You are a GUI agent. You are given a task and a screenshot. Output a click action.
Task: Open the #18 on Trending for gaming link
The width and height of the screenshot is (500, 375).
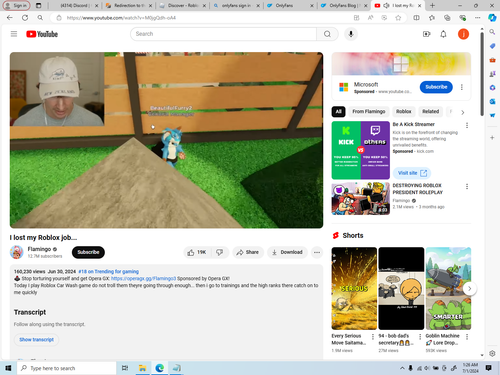109,272
